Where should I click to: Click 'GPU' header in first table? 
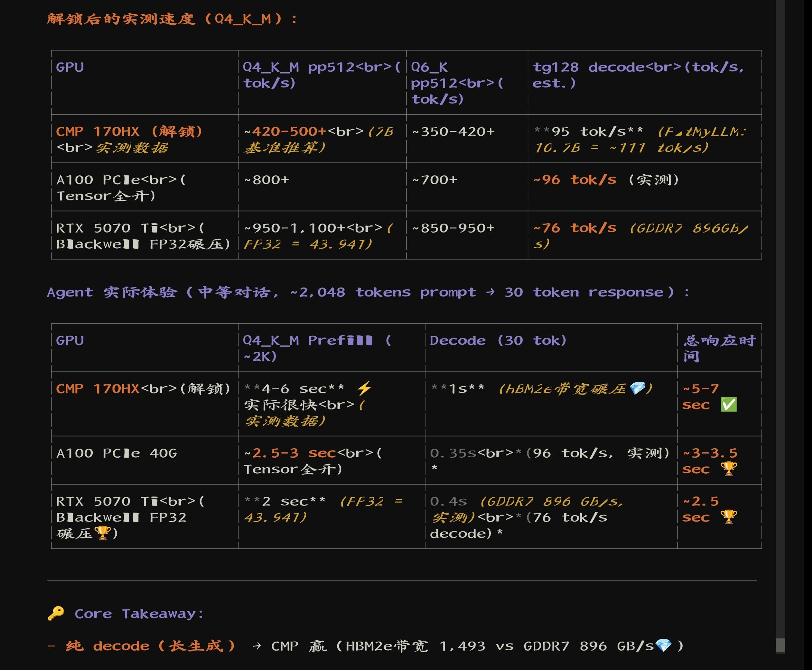tap(70, 67)
